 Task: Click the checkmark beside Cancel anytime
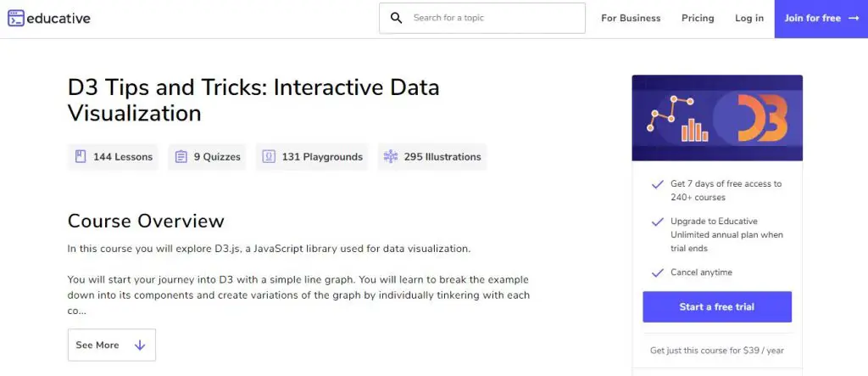656,272
